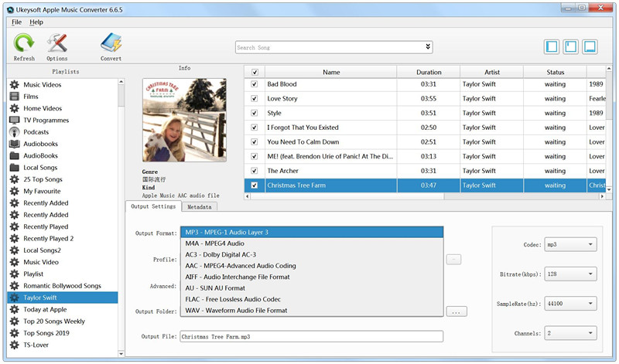Toggle the select-all checkbox in table header

click(x=255, y=72)
